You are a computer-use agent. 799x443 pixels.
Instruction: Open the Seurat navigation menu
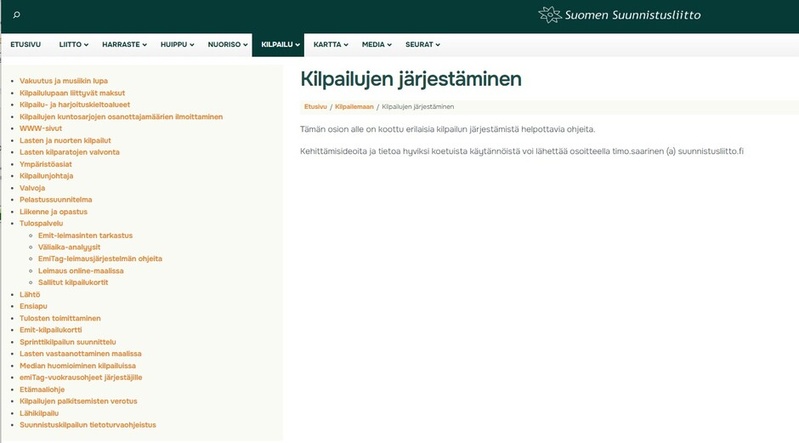(422, 45)
